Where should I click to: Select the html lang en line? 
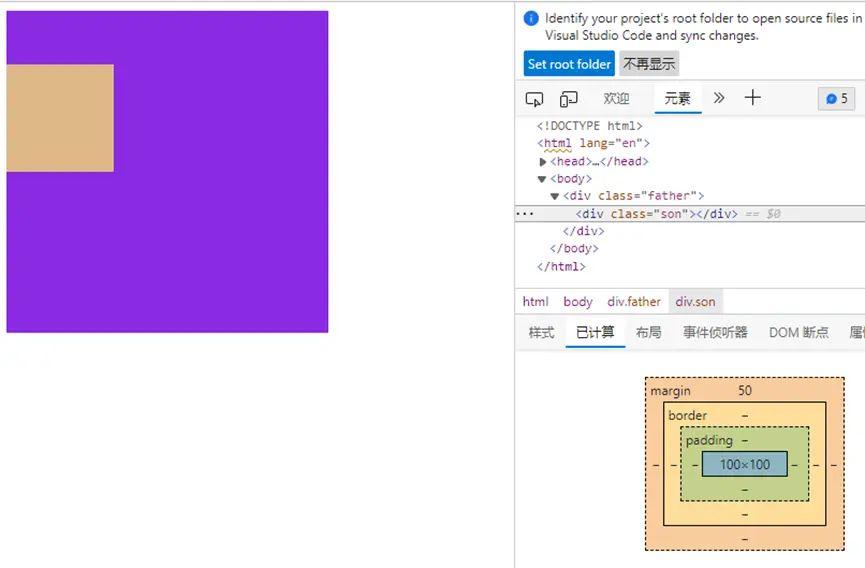coord(593,143)
